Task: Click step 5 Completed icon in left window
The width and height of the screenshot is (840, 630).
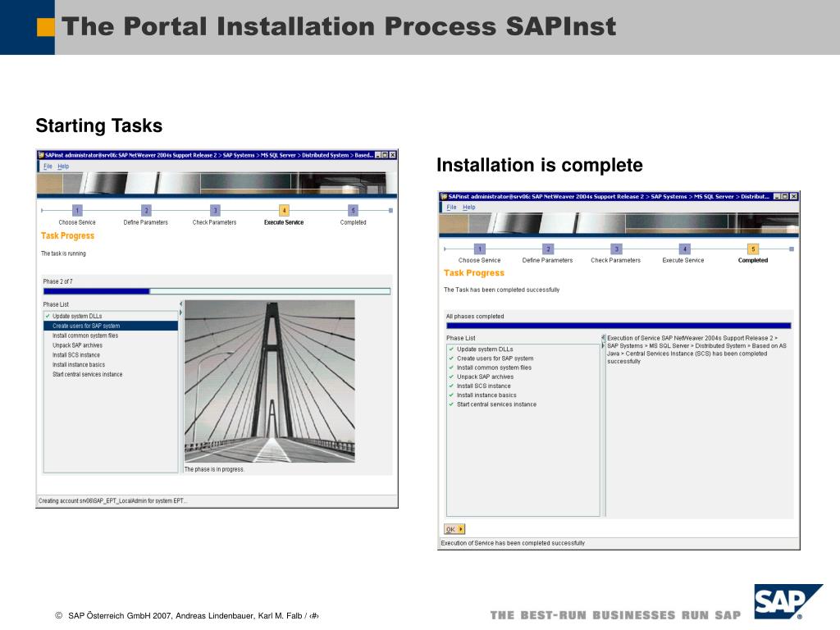Action: tap(353, 211)
